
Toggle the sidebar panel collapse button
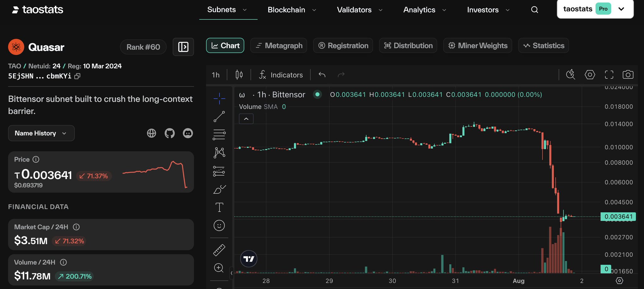click(x=183, y=47)
